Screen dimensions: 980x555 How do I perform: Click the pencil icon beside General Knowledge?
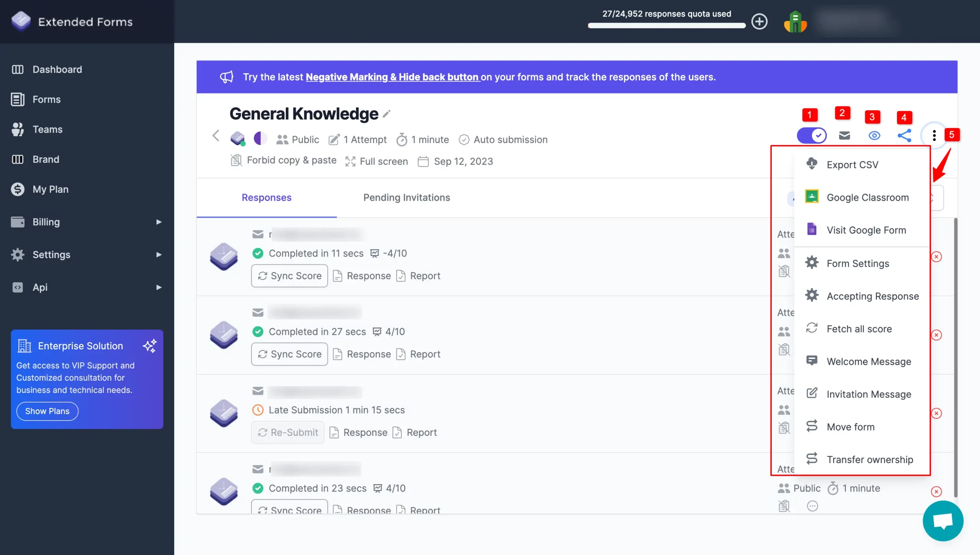click(387, 114)
